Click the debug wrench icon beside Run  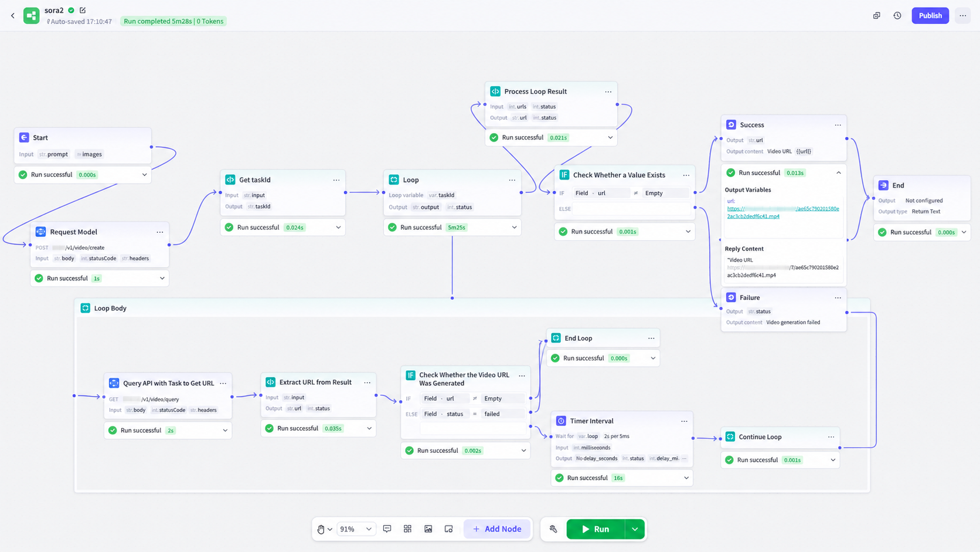(553, 529)
